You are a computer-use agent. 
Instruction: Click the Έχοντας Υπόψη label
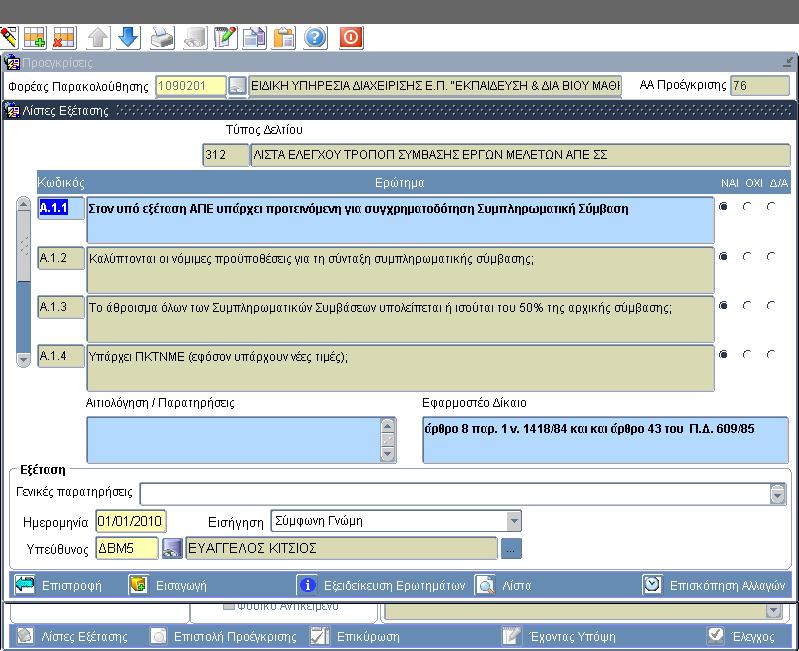click(572, 636)
